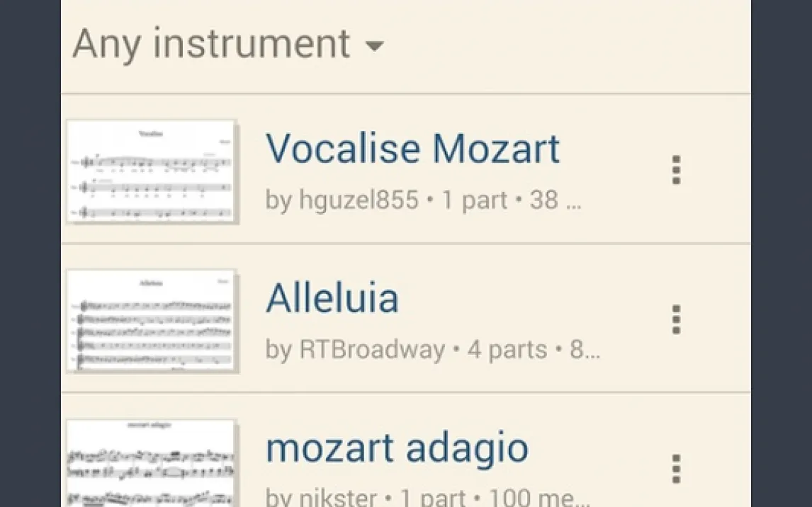812x507 pixels.
Task: Expand the instrument filter arrow
Action: point(374,47)
